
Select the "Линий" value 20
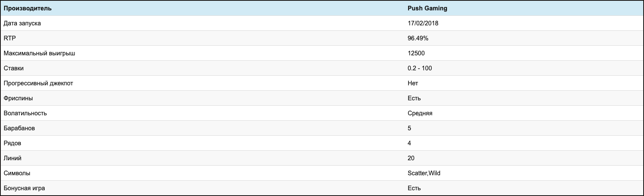pos(411,158)
